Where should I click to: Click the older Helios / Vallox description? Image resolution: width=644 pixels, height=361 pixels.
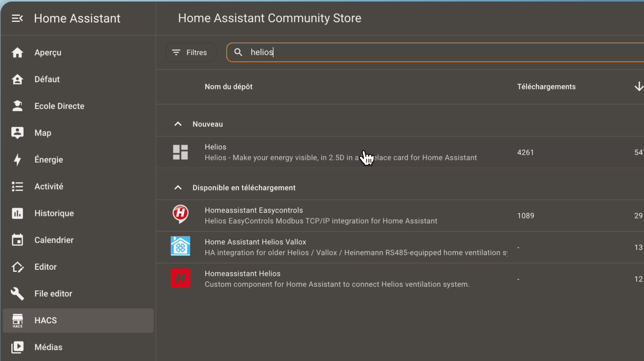(356, 253)
